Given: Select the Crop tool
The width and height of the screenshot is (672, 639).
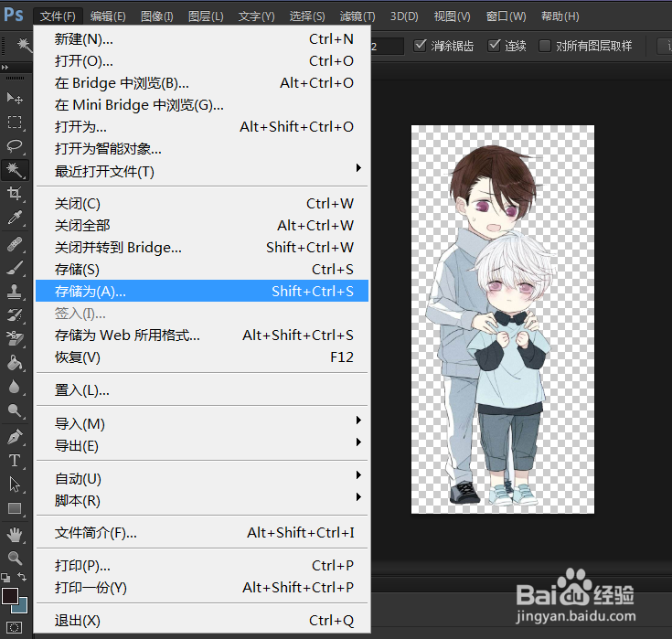Looking at the screenshot, I should pyautogui.click(x=15, y=193).
